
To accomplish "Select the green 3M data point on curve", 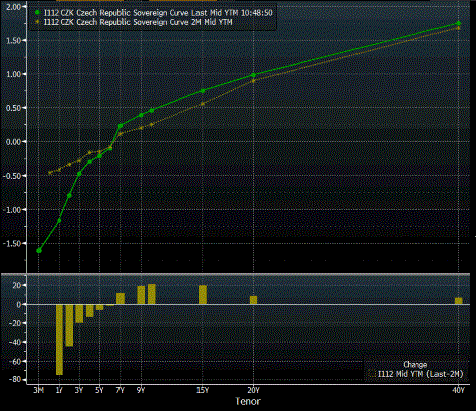I will (39, 250).
